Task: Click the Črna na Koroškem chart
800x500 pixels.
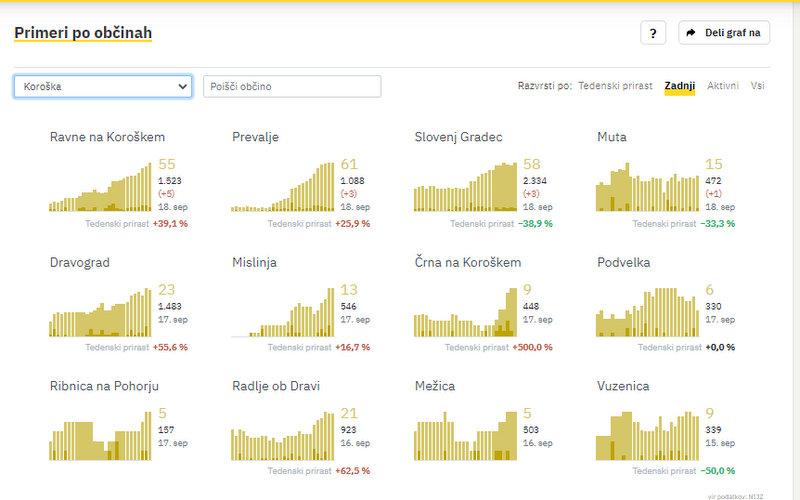Action: point(466,311)
